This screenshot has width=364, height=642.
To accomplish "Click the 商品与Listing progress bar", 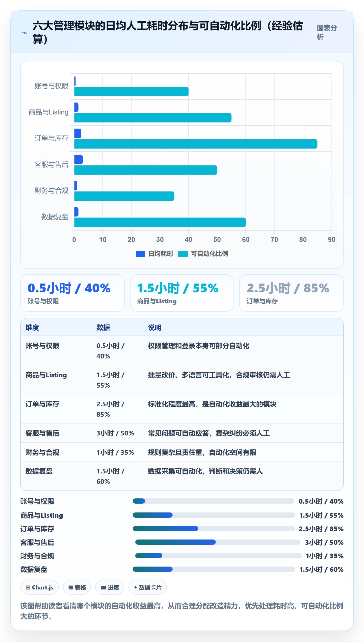I will tap(214, 515).
